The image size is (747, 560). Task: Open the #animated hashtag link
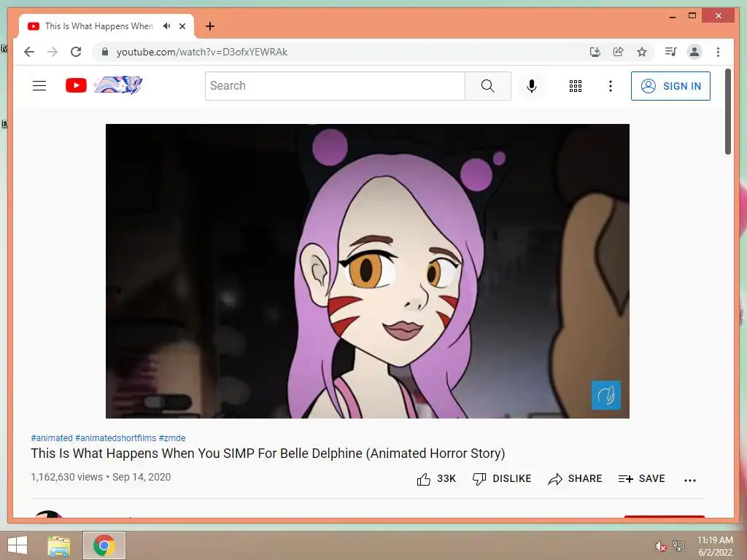52,438
